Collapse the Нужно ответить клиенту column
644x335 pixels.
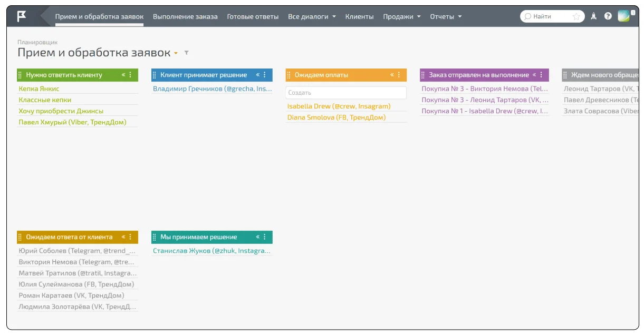[x=123, y=75]
